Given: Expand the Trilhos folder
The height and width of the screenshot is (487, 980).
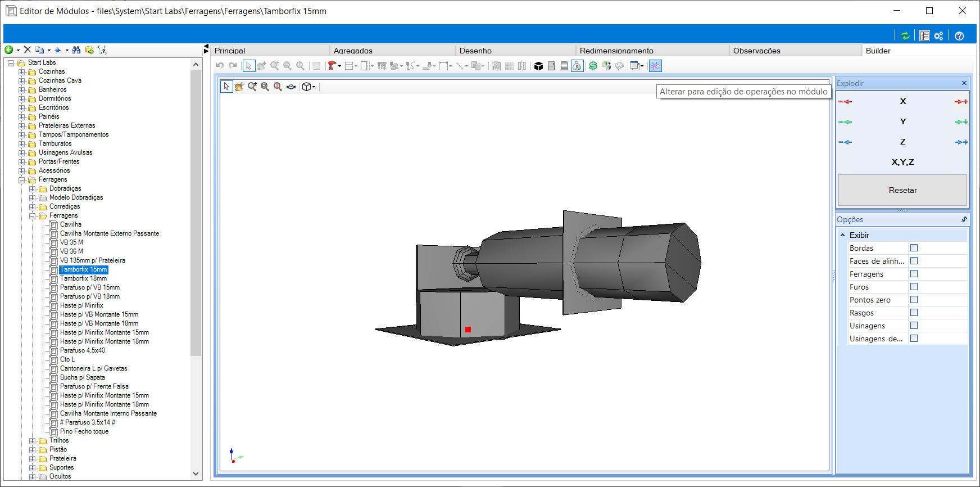Looking at the screenshot, I should [32, 441].
